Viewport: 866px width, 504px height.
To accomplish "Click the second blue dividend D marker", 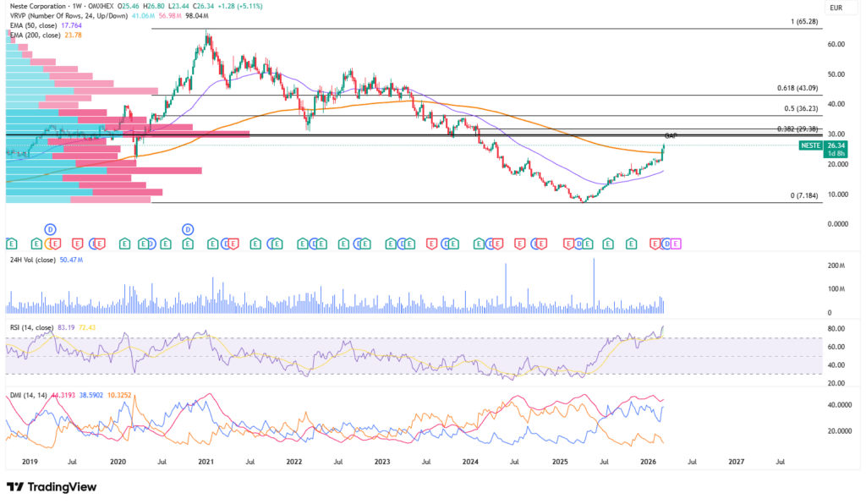I will click(187, 229).
